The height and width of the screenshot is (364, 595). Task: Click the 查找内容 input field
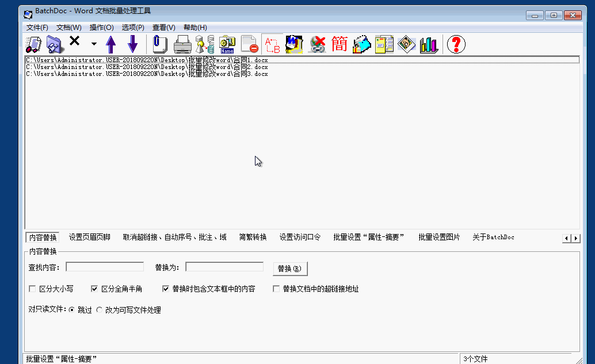pyautogui.click(x=105, y=267)
